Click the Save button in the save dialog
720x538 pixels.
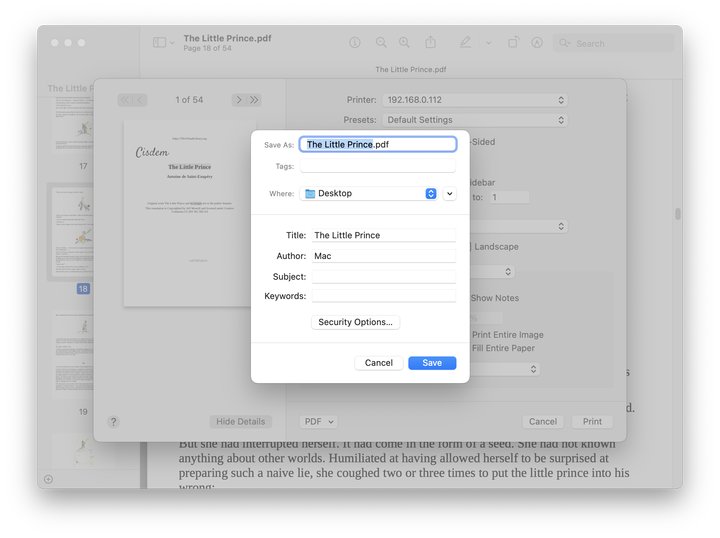click(x=432, y=363)
